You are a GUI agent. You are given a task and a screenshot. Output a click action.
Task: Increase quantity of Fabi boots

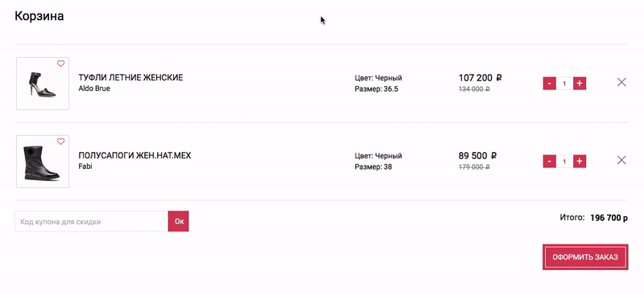(x=580, y=162)
